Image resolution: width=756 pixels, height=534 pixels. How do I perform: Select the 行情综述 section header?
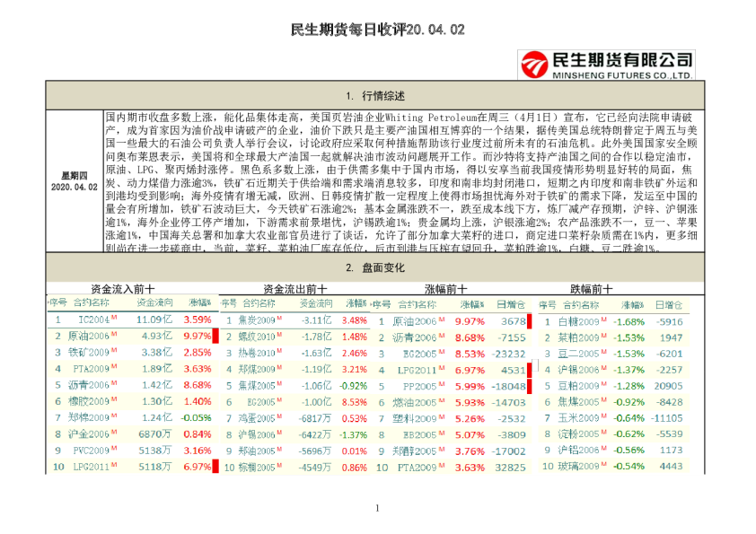pos(377,95)
